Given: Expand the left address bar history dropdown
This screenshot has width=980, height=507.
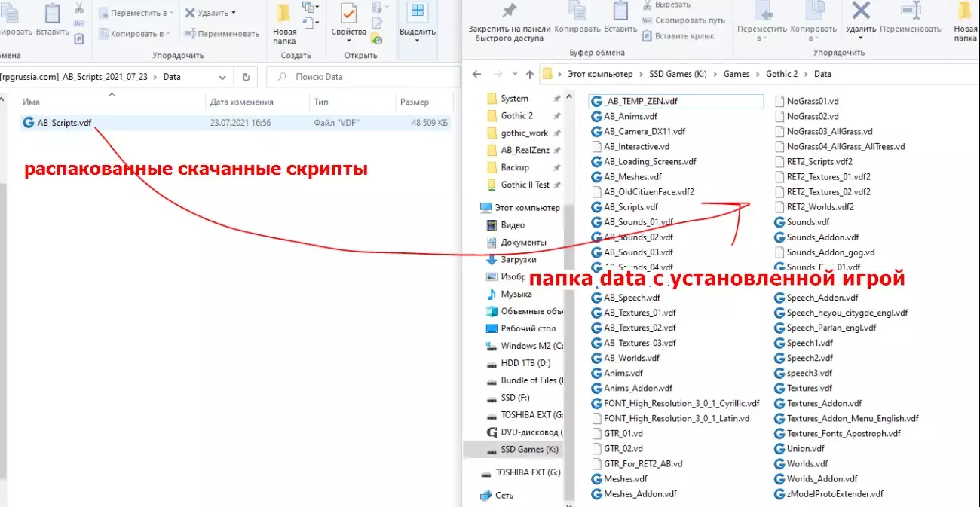Looking at the screenshot, I should point(222,77).
